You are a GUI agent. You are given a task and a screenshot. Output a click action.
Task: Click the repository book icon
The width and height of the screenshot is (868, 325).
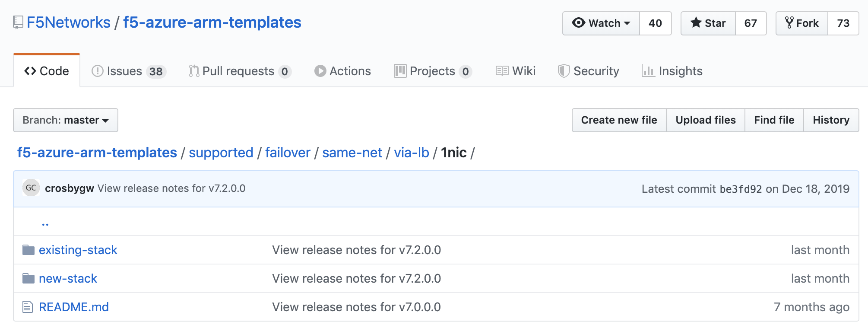pos(18,22)
